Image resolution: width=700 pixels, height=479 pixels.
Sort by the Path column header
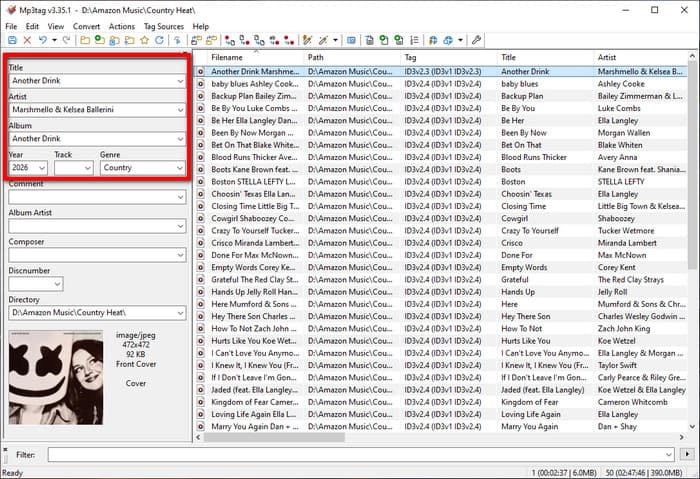point(352,58)
